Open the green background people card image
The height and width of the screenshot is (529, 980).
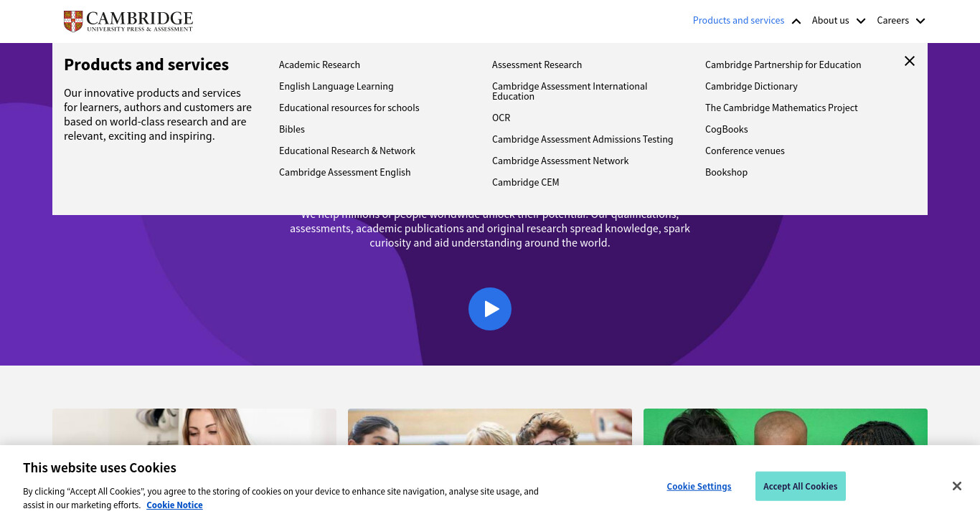[786, 426]
